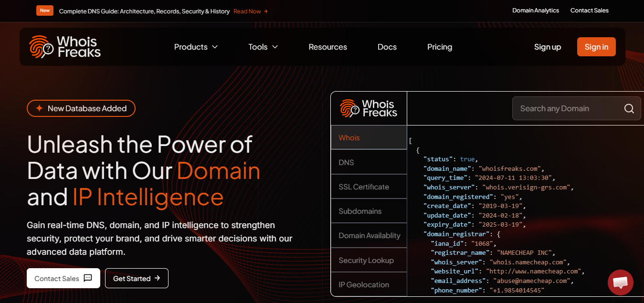Click the magnifier icon in domain search bar
Image resolution: width=644 pixels, height=303 pixels.
point(629,108)
